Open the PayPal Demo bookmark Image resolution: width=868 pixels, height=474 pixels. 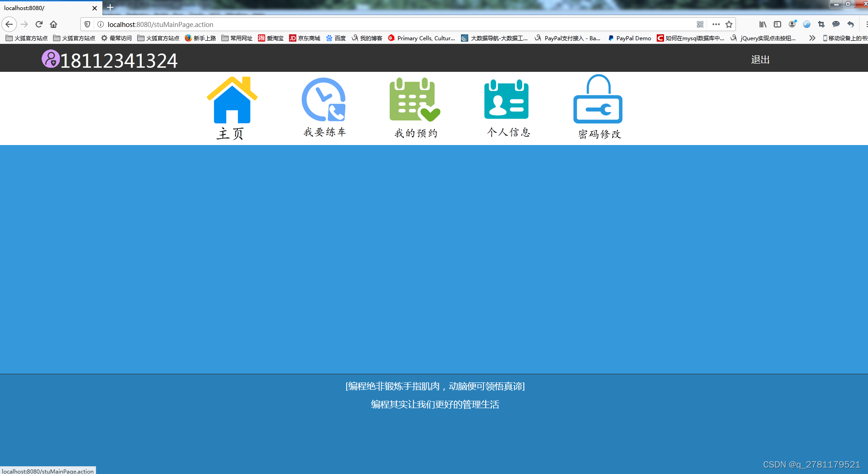coord(629,38)
